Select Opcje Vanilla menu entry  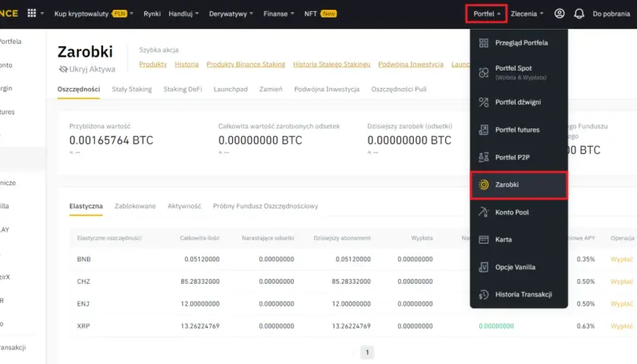(519, 267)
